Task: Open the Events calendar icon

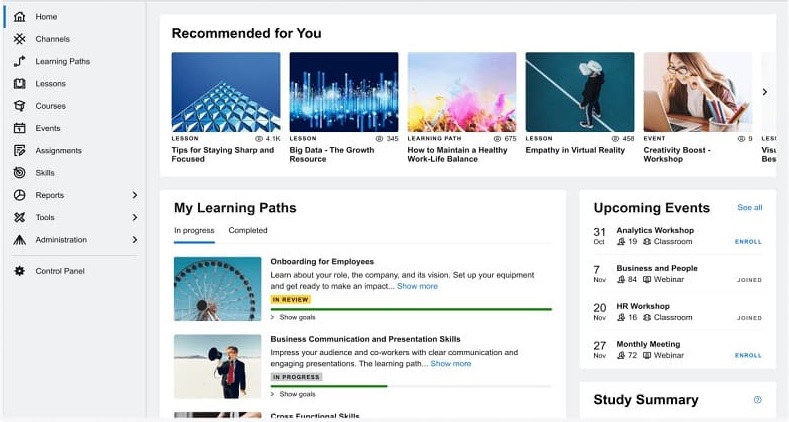Action: 19,128
